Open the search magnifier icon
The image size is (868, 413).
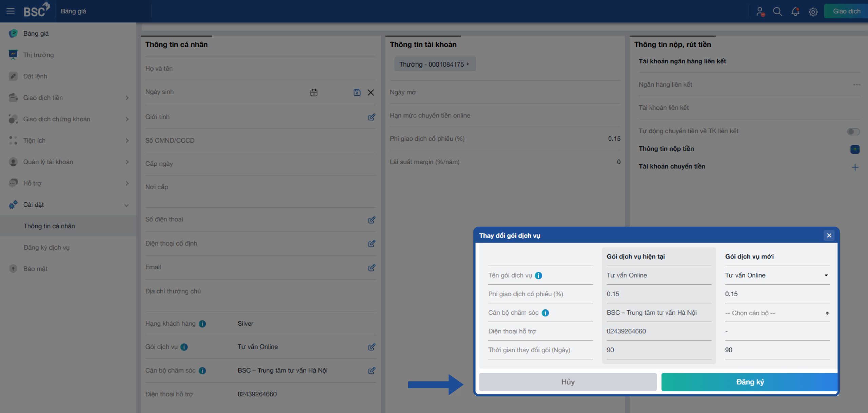(777, 12)
